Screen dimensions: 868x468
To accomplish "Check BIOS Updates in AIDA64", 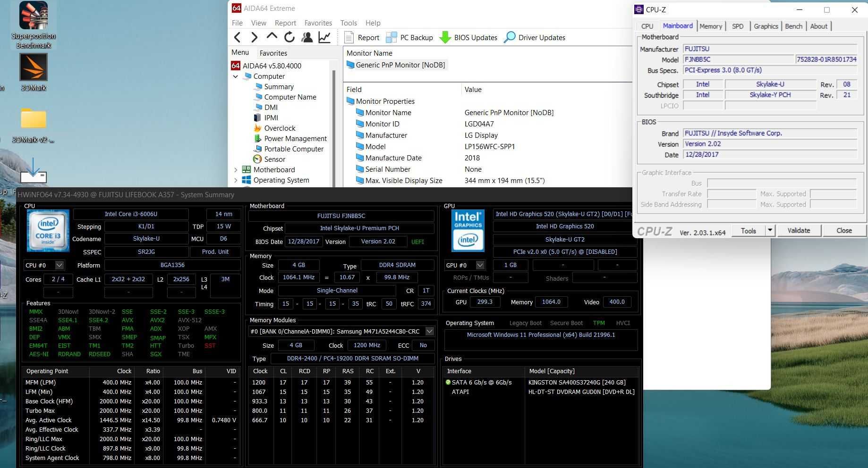I will point(468,37).
